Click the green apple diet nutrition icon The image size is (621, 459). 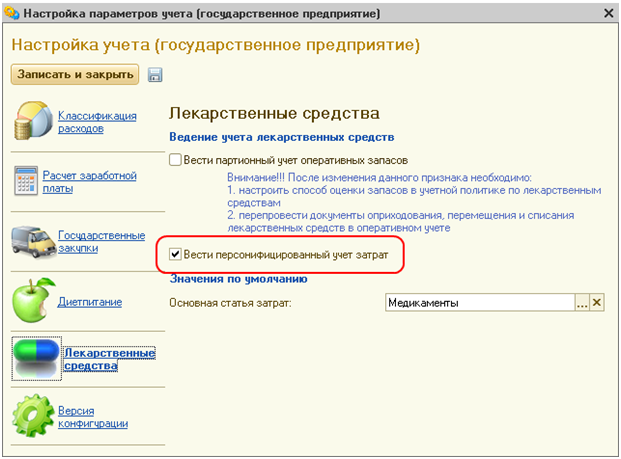click(32, 299)
